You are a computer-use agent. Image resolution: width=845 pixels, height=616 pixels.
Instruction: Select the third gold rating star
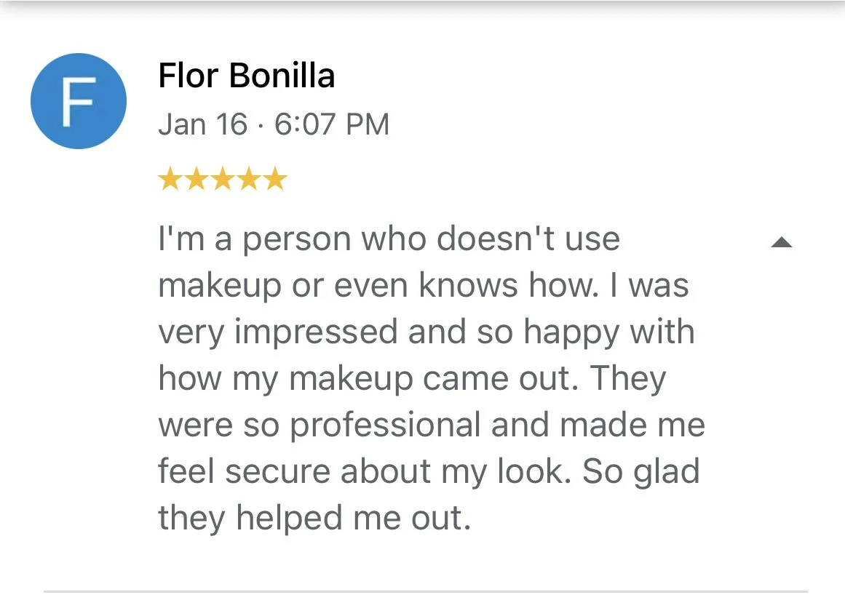click(x=222, y=179)
